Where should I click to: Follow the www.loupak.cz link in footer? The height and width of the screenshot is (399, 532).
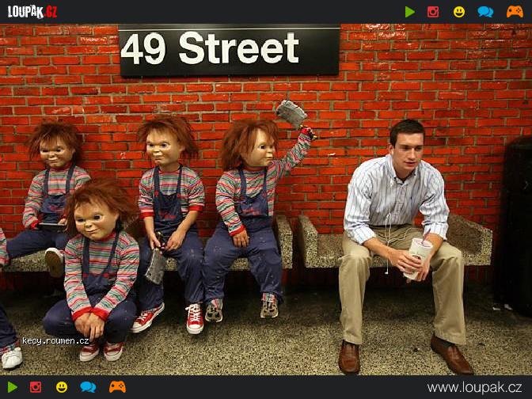(474, 387)
